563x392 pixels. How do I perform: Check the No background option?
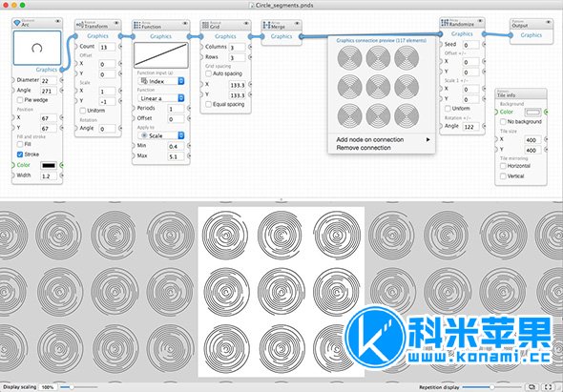pyautogui.click(x=503, y=122)
